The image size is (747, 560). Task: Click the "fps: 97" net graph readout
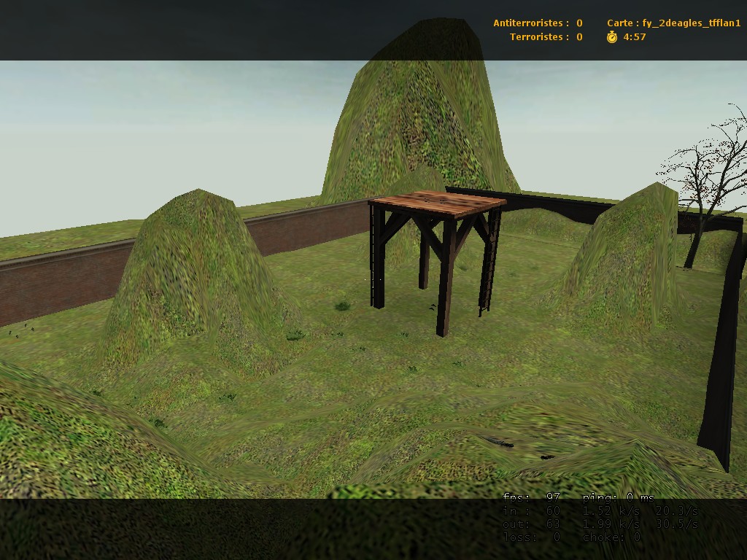531,497
